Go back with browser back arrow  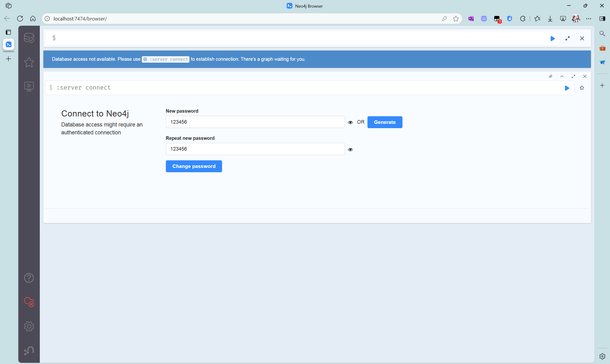[x=7, y=19]
